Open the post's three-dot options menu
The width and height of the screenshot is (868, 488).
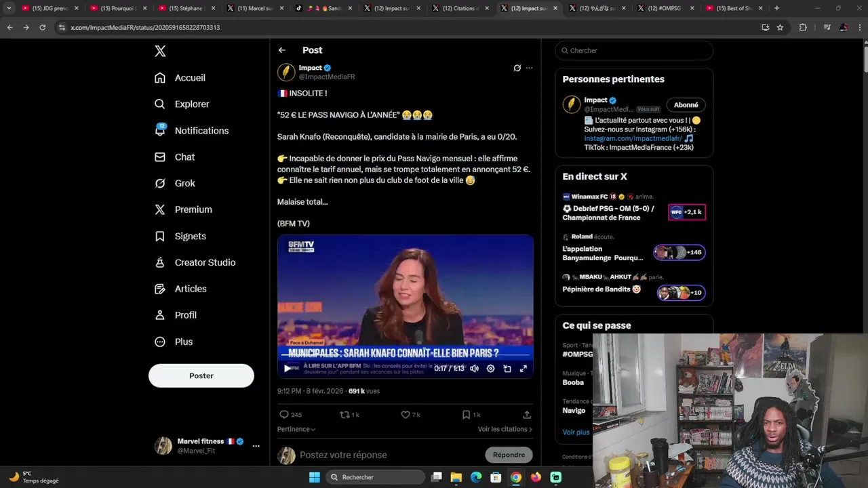pos(530,68)
